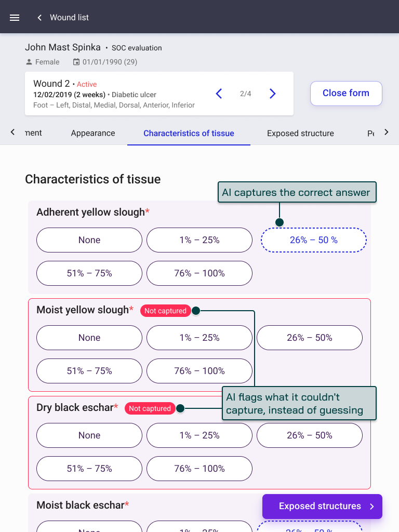Viewport: 399px width, 532px height.
Task: Click Not captured badge on Dry black eschar
Action: pos(150,408)
